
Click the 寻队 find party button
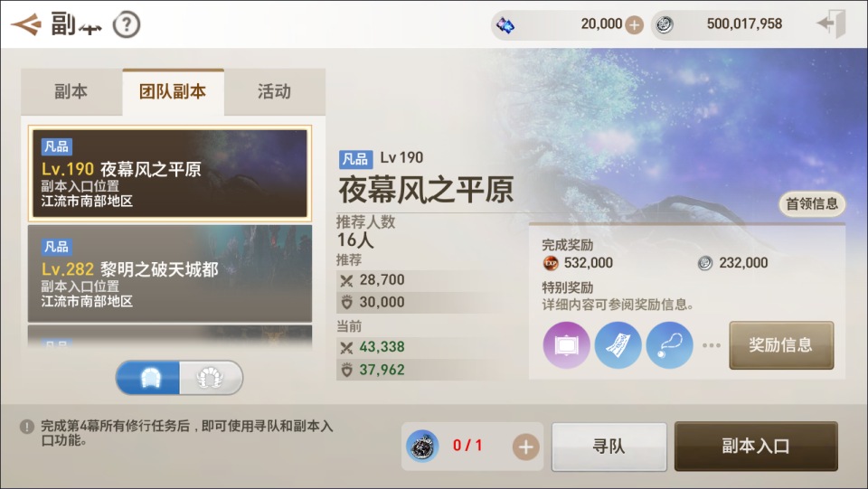[x=609, y=447]
